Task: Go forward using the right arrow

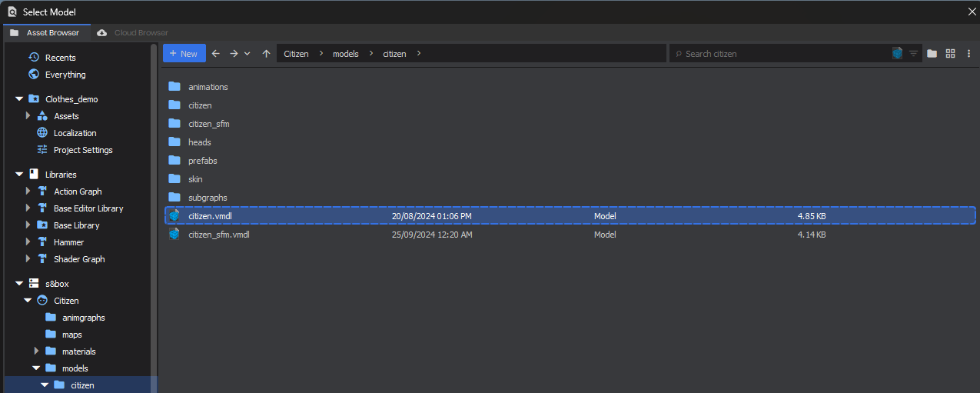Action: pyautogui.click(x=234, y=53)
